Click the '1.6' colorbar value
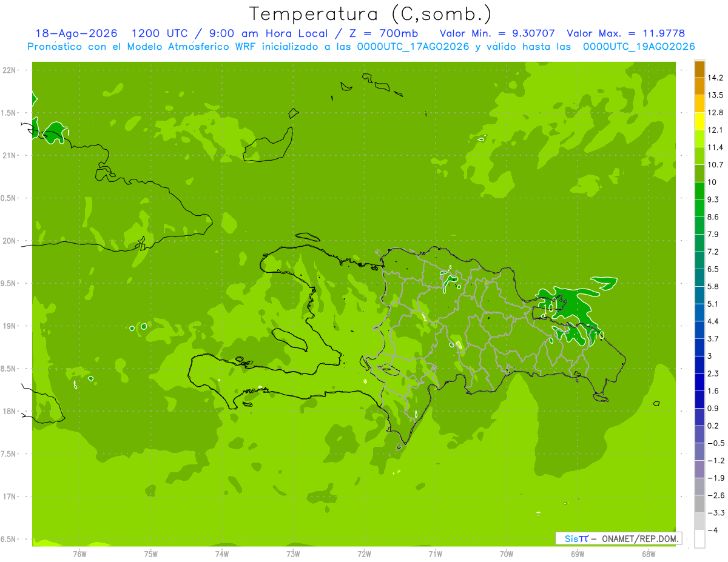Viewport: 728px width, 562px height. point(713,391)
